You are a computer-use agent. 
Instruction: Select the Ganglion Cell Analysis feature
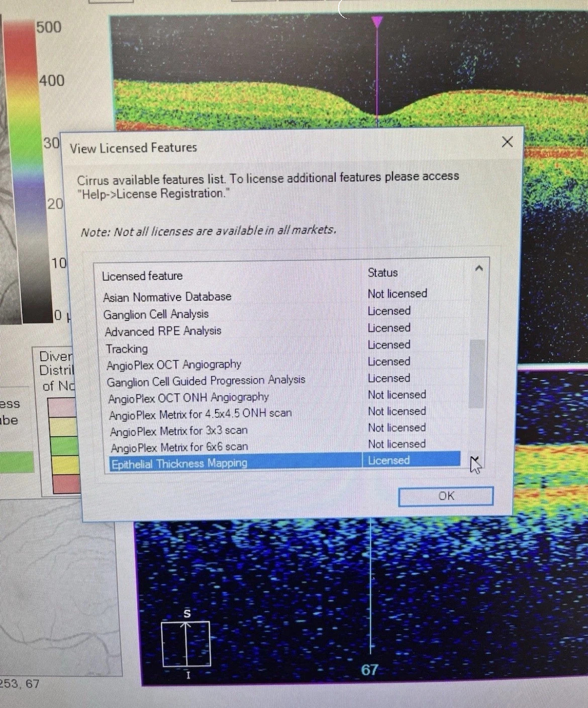[x=156, y=315]
